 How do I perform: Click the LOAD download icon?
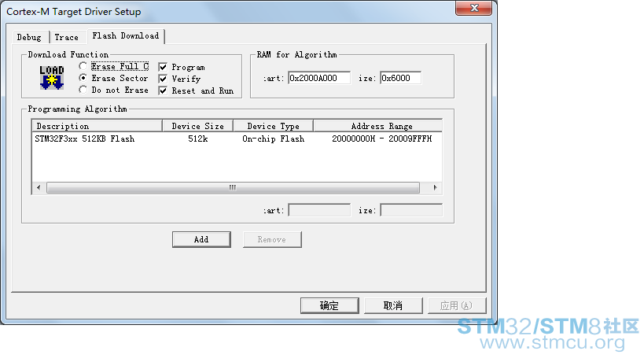(x=52, y=77)
